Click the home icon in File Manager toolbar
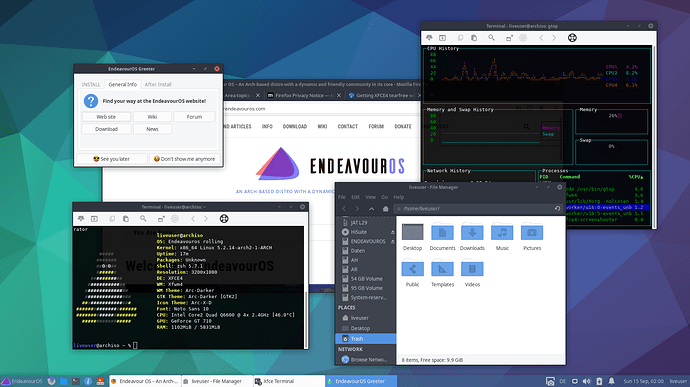Image resolution: width=690 pixels, height=387 pixels. (x=385, y=209)
